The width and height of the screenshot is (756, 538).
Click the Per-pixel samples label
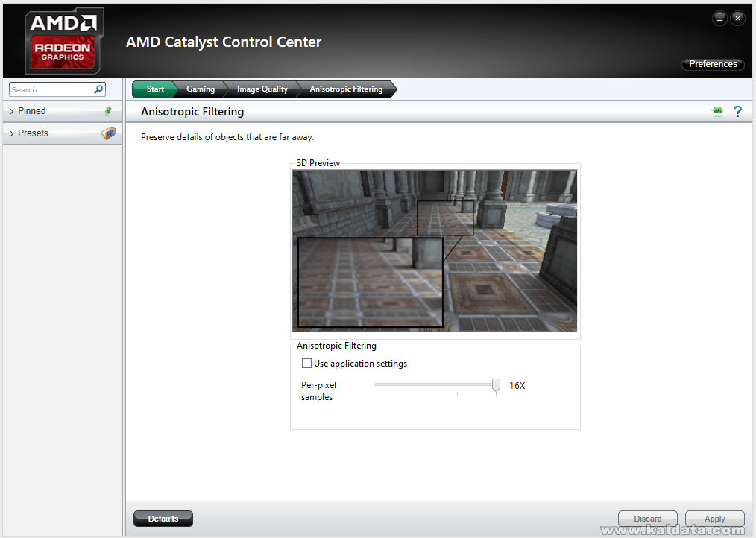[x=318, y=391]
